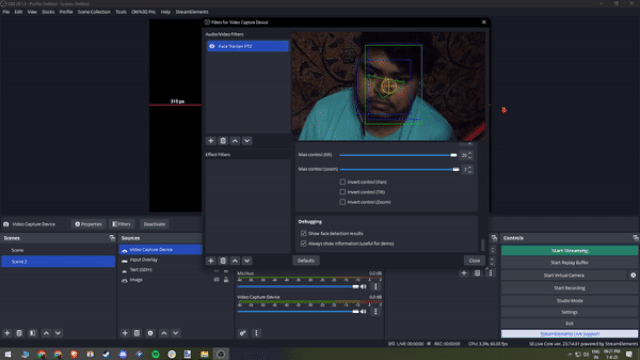
Task: Click the Defaults button in filter dialog
Action: pos(306,260)
